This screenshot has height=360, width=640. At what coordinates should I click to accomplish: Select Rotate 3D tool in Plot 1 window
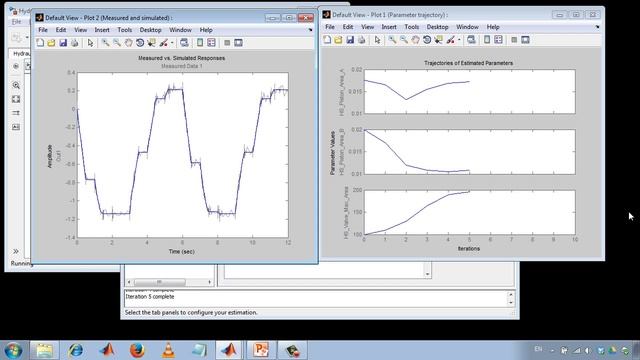point(427,40)
